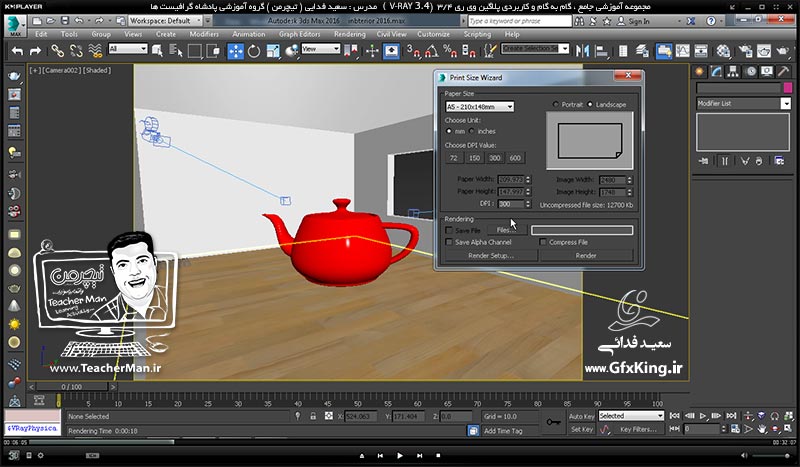Select the Bind to Space Warp tool
Screen dimensions: 800x467
point(95,51)
